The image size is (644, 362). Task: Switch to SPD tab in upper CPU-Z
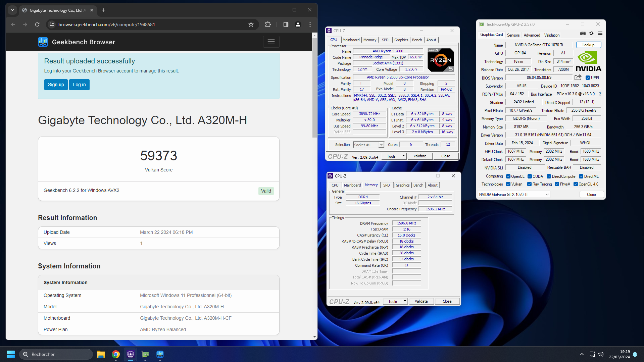(x=385, y=40)
